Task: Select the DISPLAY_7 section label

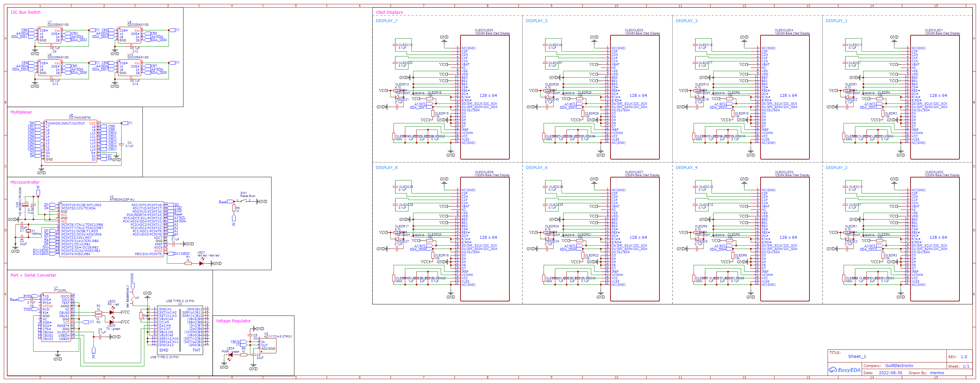Action: click(x=386, y=21)
